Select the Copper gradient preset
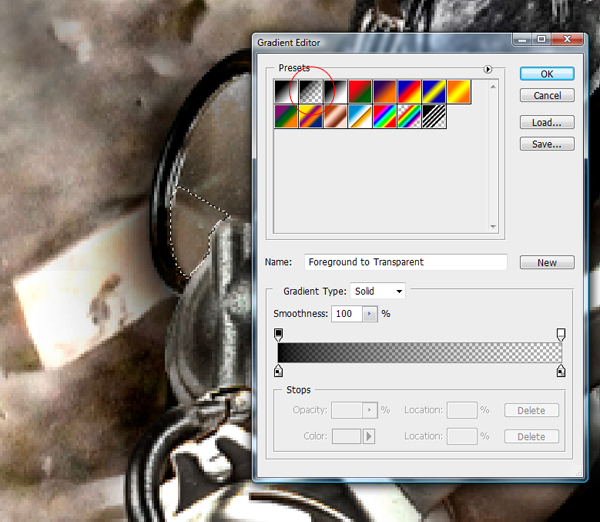This screenshot has height=522, width=600. (335, 116)
